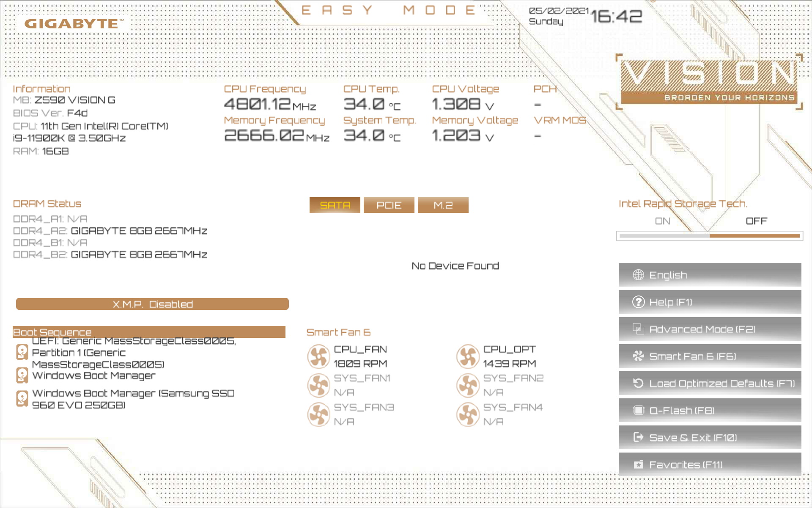Click the Q-Flash chip icon
This screenshot has width=812, height=508.
[638, 410]
